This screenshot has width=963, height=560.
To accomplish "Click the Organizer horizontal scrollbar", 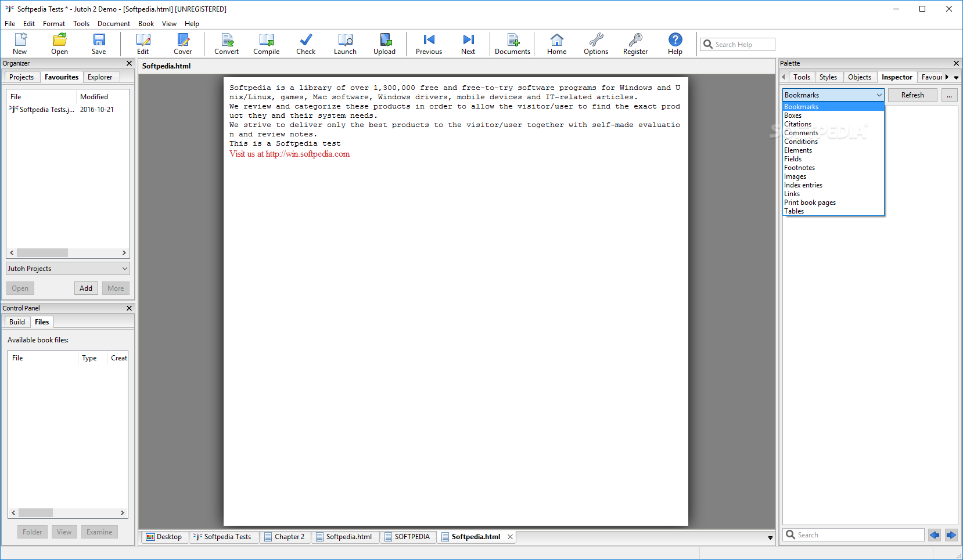I will (x=68, y=253).
